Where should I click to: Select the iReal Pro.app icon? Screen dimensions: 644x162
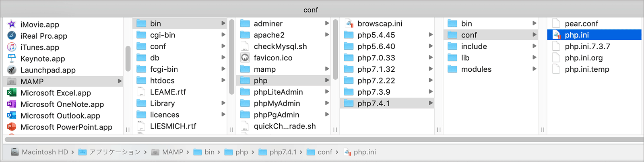(x=12, y=35)
